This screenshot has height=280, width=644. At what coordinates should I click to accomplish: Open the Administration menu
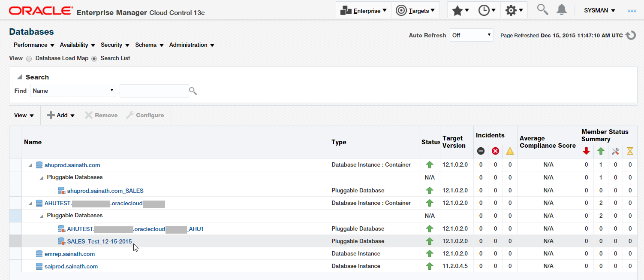[192, 45]
